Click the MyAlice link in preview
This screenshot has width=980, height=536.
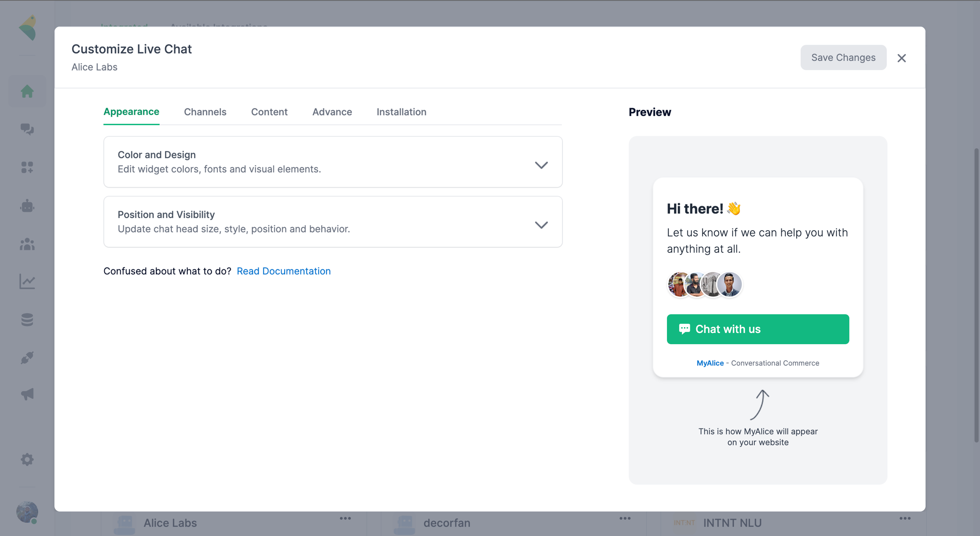(710, 363)
